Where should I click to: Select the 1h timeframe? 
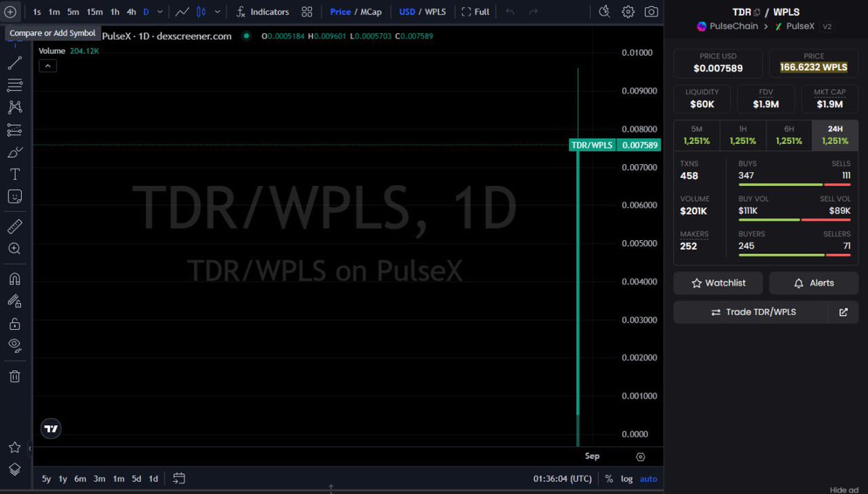click(x=115, y=12)
